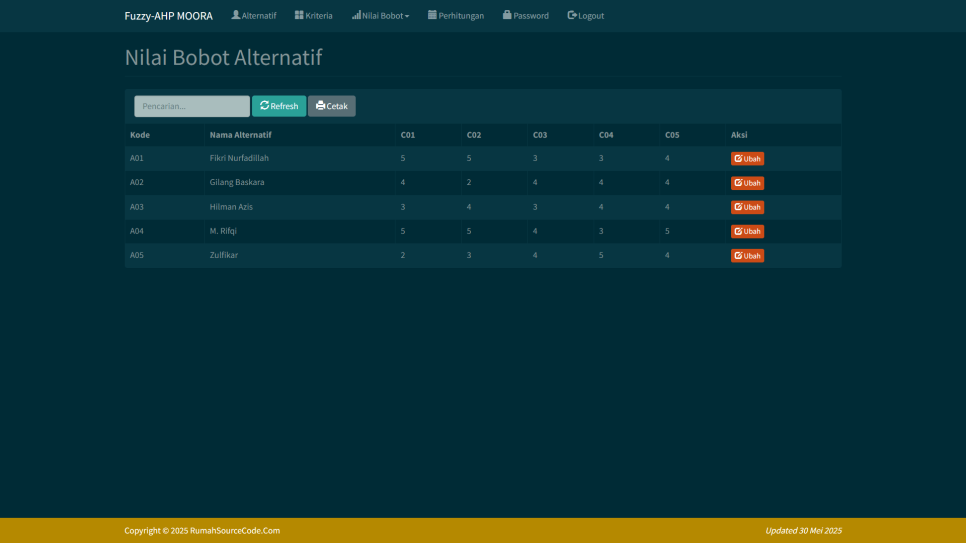Click the refresh arrows icon
966x543 pixels.
[x=264, y=105]
